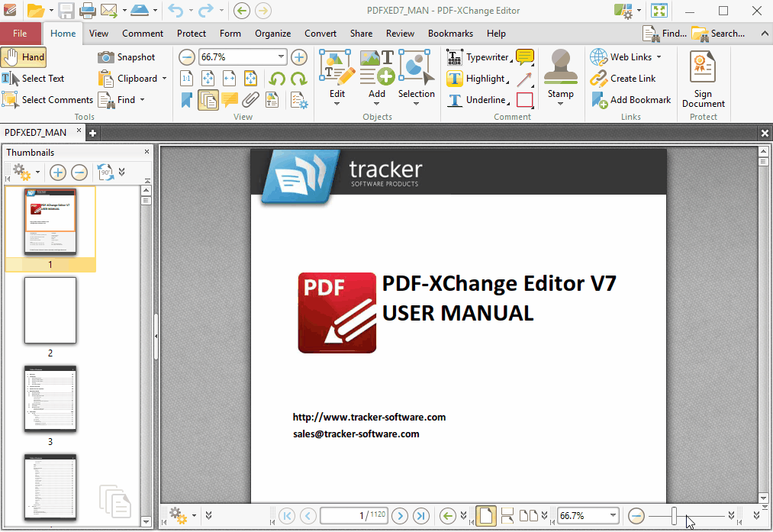Go to the next page button
Viewport: 773px width, 532px height.
[400, 516]
